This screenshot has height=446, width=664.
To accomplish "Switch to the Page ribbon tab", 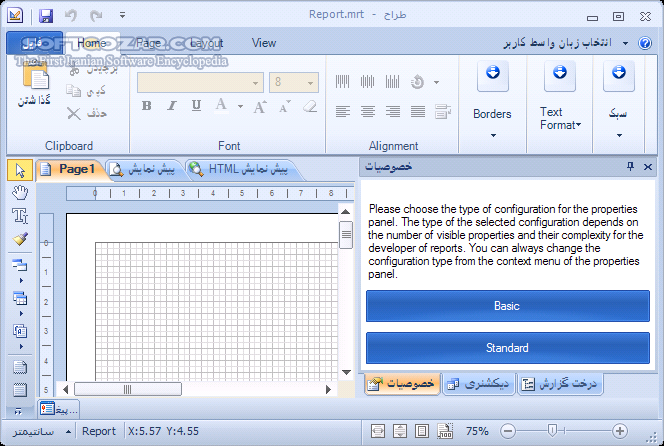I will coord(149,43).
